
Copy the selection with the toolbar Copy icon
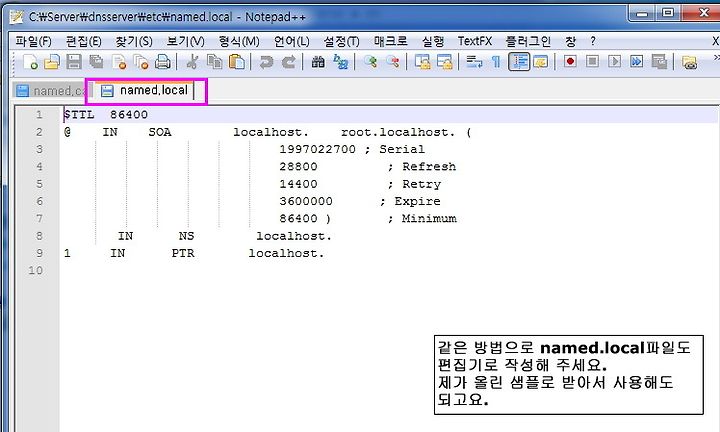[214, 62]
